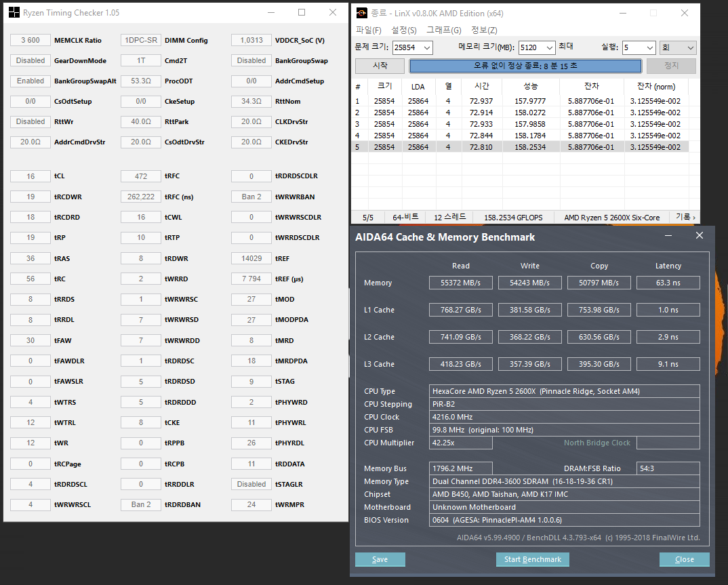Click the Memory Latency 63.3 ns value
728x585 pixels.
(668, 283)
